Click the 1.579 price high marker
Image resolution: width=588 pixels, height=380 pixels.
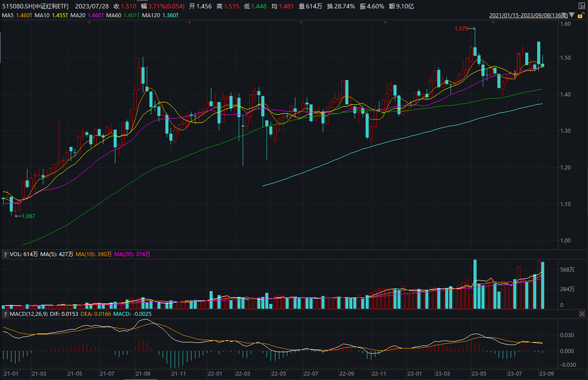click(x=461, y=27)
